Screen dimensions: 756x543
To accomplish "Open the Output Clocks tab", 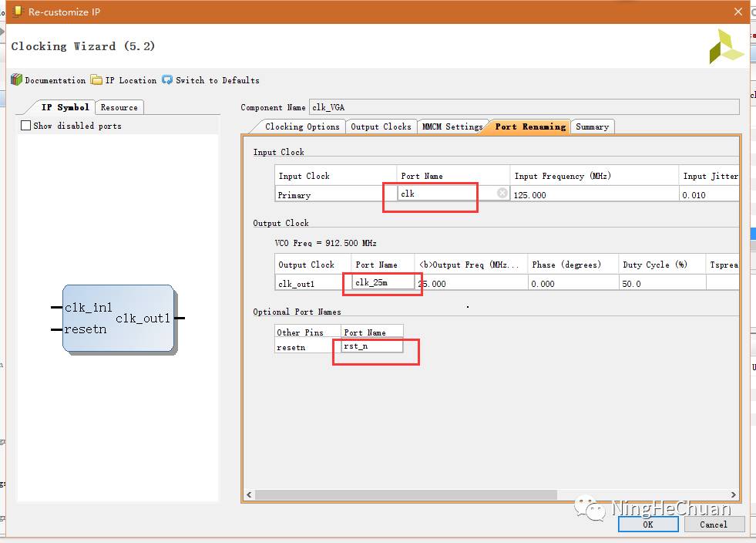I will [x=381, y=126].
